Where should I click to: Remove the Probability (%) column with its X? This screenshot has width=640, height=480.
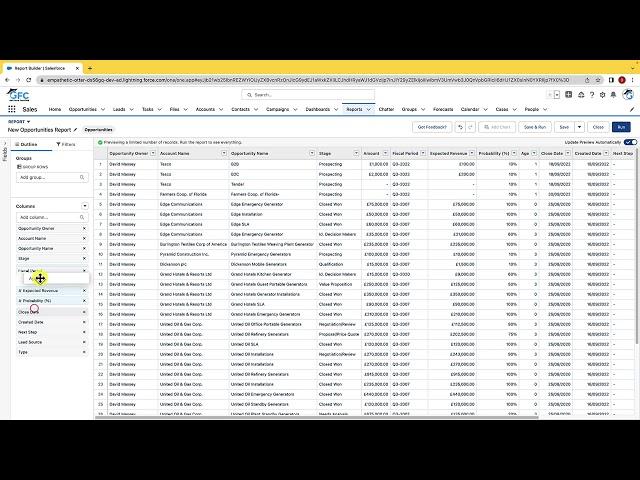(84, 301)
